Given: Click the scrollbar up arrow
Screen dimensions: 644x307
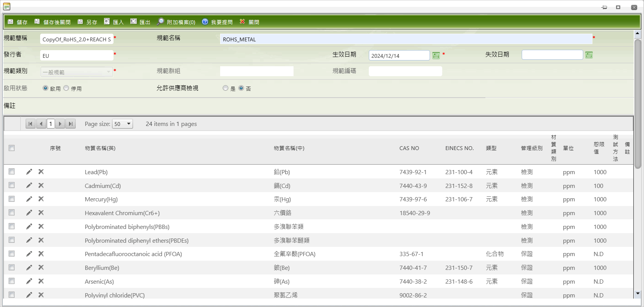Looking at the screenshot, I should pyautogui.click(x=638, y=34).
